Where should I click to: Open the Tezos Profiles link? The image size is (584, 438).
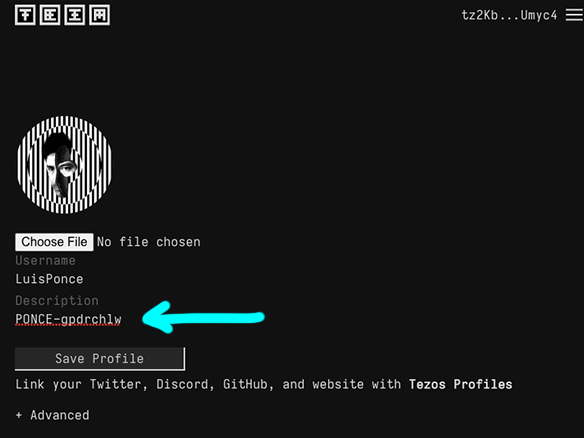[x=461, y=384]
